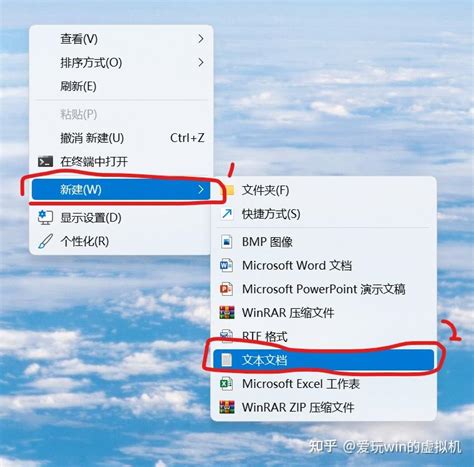The height and width of the screenshot is (467, 474).
Task: Click the PowerPoint 演示文稿 icon
Action: pos(226,289)
